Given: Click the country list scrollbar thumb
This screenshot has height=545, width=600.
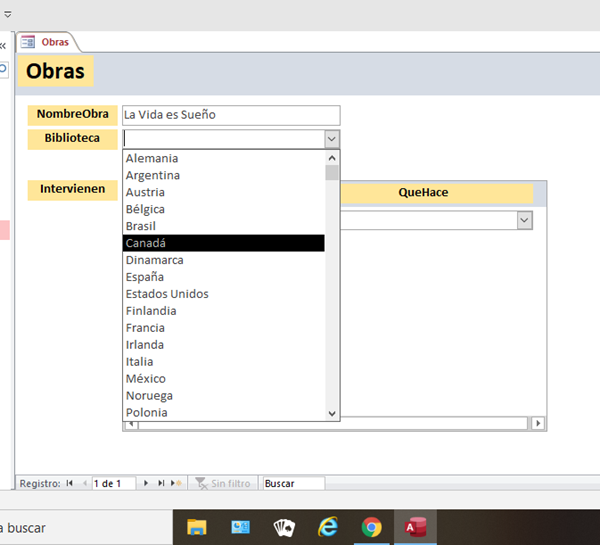Looking at the screenshot, I should pyautogui.click(x=332, y=172).
